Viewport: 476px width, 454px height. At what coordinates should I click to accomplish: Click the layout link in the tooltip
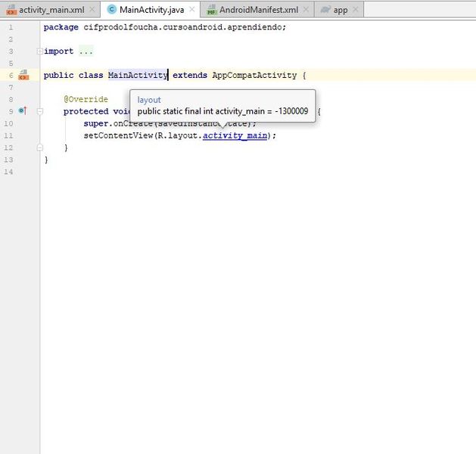click(x=149, y=100)
